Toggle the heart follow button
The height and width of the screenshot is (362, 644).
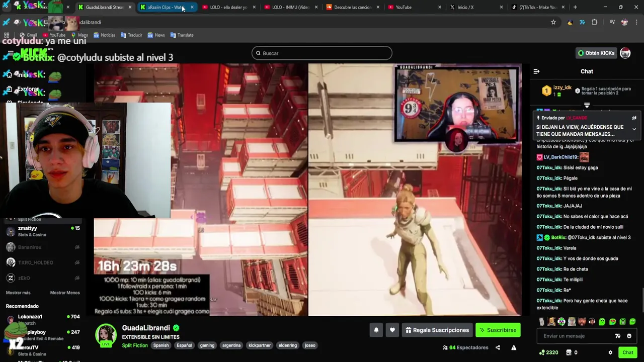(x=392, y=330)
